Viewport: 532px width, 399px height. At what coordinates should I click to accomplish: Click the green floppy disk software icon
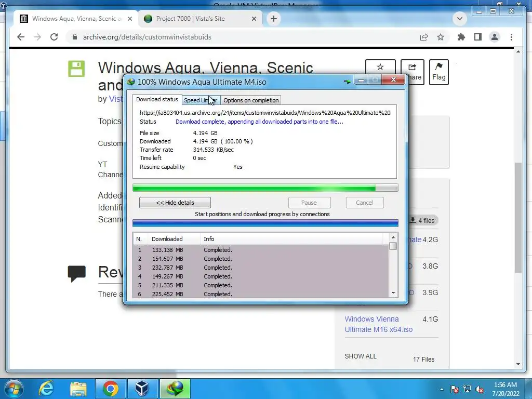(76, 69)
